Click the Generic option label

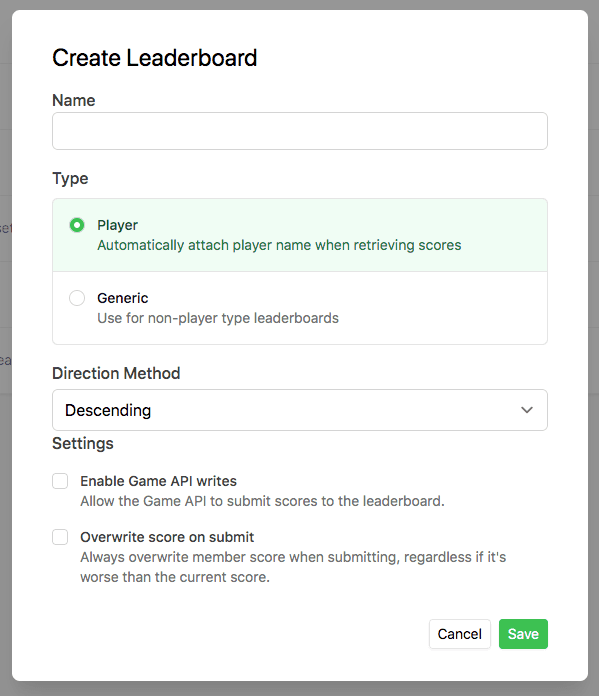123,298
